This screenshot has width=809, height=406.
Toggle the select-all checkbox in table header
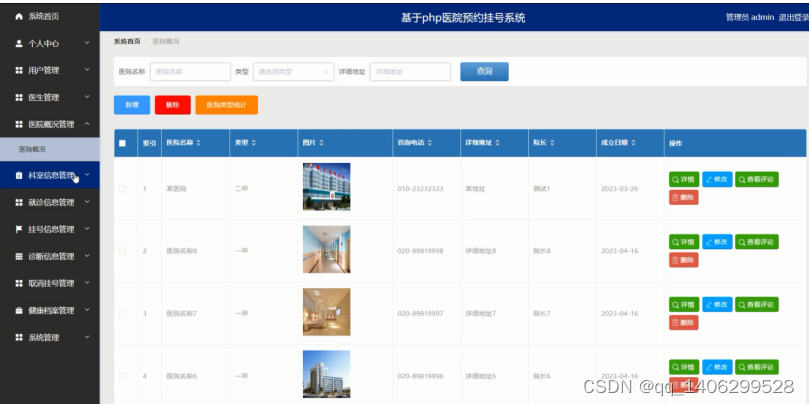[122, 143]
